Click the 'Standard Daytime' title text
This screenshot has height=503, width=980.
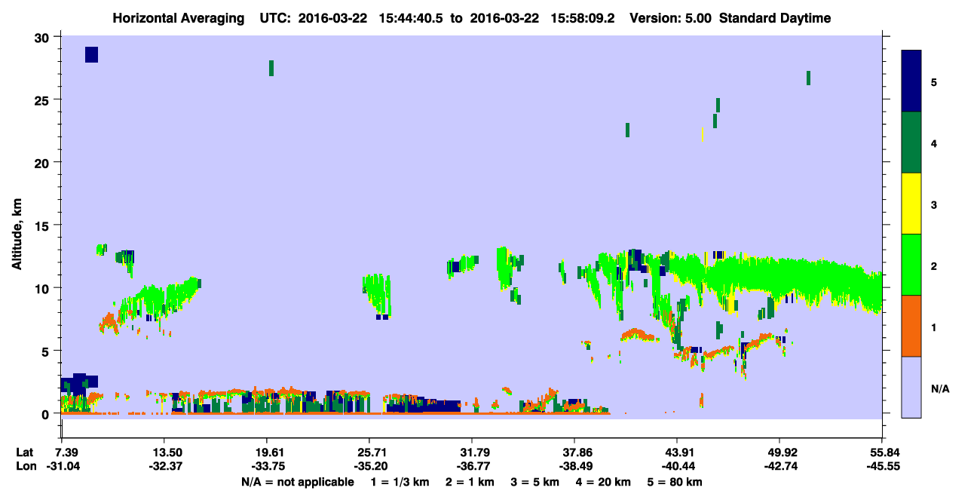(775, 18)
